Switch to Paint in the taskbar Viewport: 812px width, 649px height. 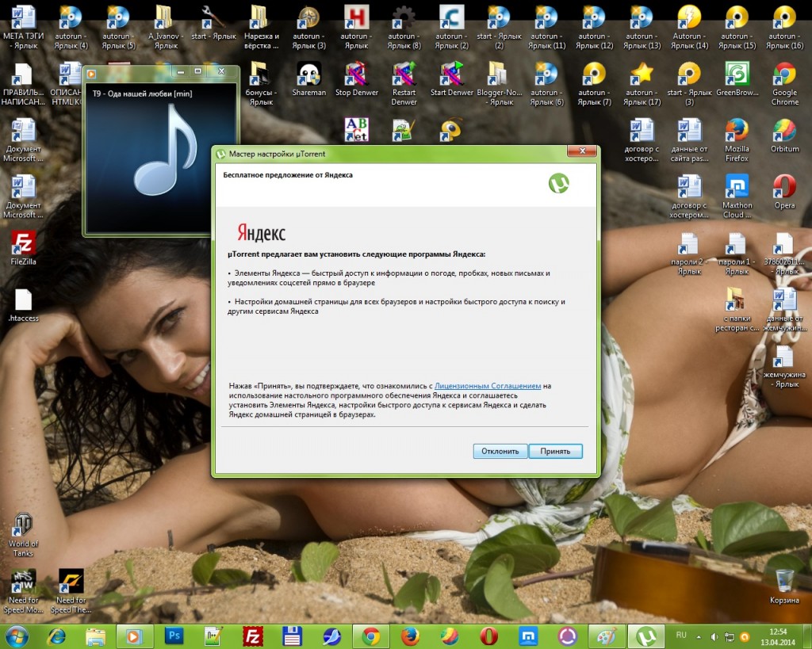tap(607, 636)
